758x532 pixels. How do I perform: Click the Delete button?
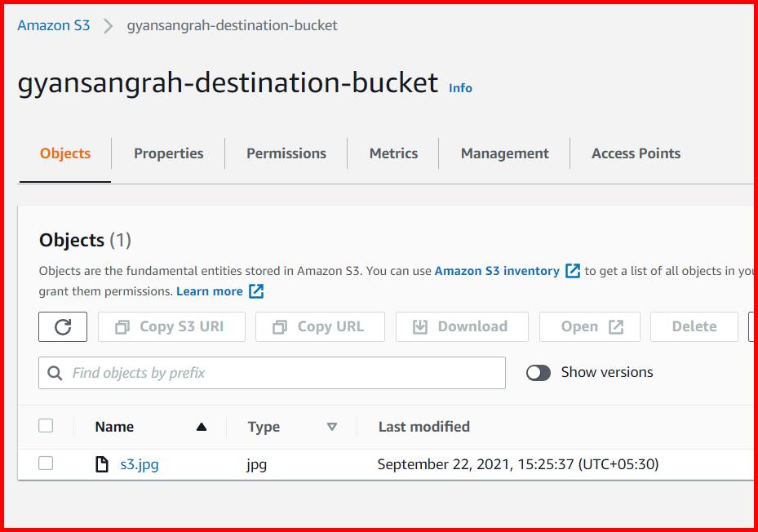pyautogui.click(x=694, y=326)
